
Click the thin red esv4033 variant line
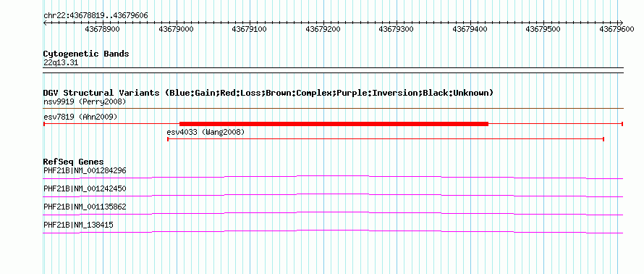pos(386,139)
